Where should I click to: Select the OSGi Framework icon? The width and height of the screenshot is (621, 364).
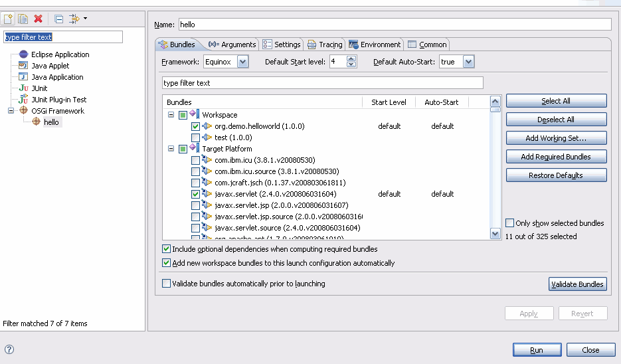click(23, 110)
